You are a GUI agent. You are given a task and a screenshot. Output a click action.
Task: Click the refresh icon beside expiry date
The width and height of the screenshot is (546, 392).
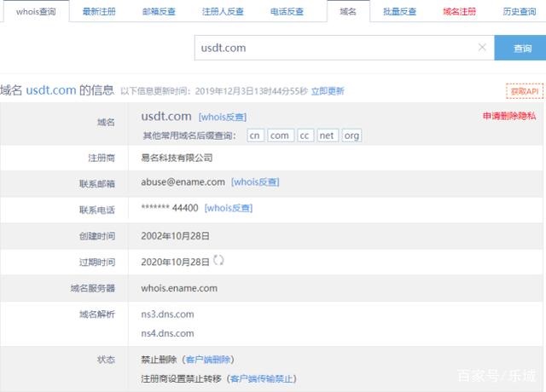pos(218,260)
